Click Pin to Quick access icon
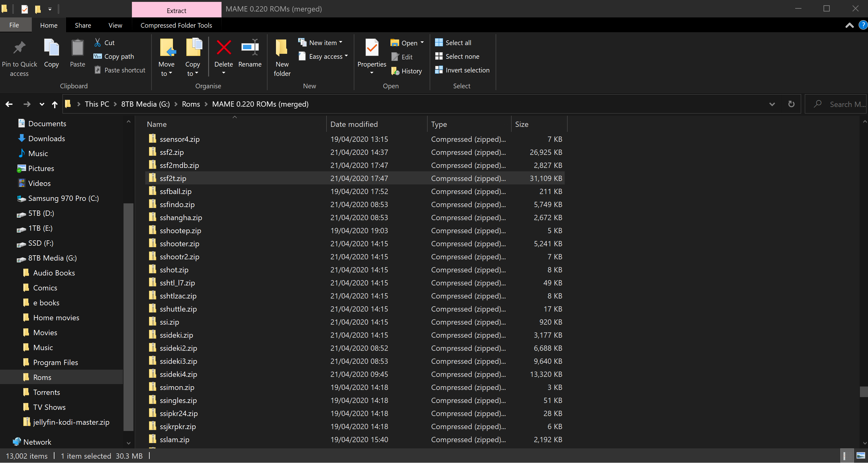The image size is (868, 463). [19, 48]
